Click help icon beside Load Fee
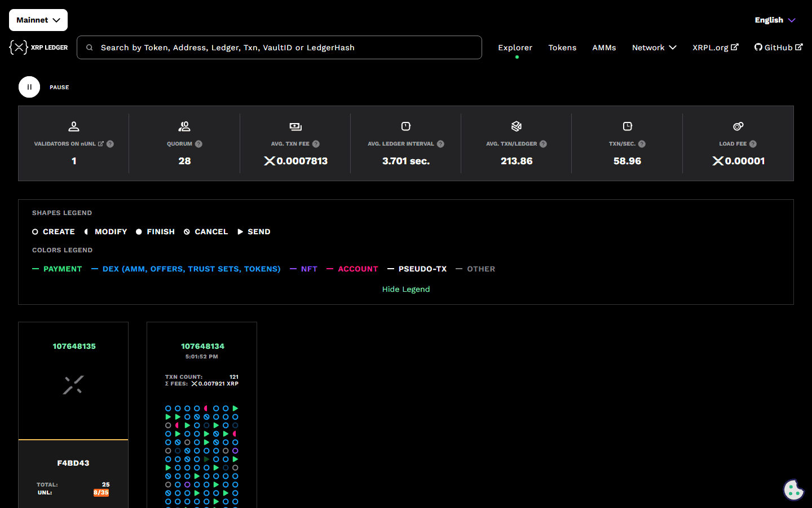The height and width of the screenshot is (508, 812). [x=753, y=144]
